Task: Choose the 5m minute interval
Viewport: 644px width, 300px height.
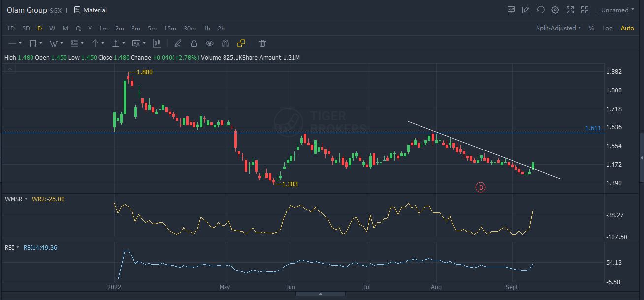Action: point(152,28)
